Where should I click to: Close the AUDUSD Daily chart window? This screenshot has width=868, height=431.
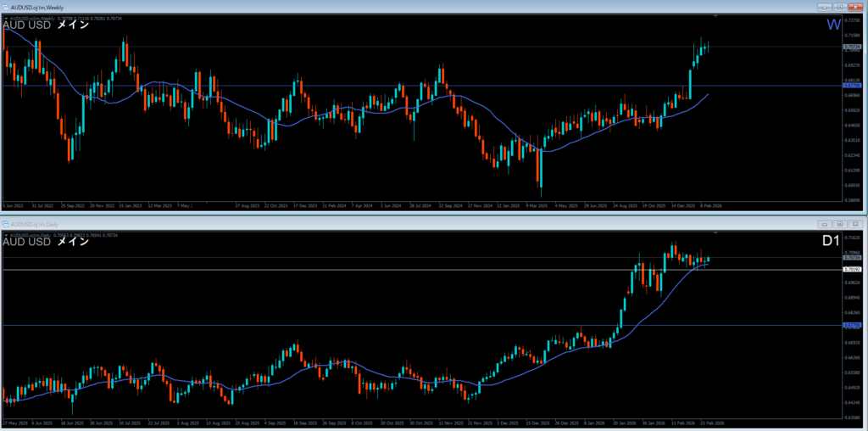tap(855, 223)
